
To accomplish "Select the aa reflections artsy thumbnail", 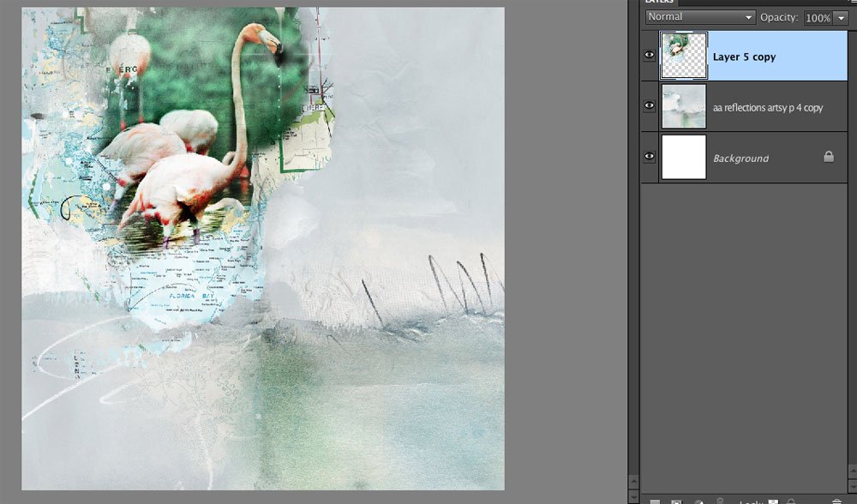I will (684, 106).
